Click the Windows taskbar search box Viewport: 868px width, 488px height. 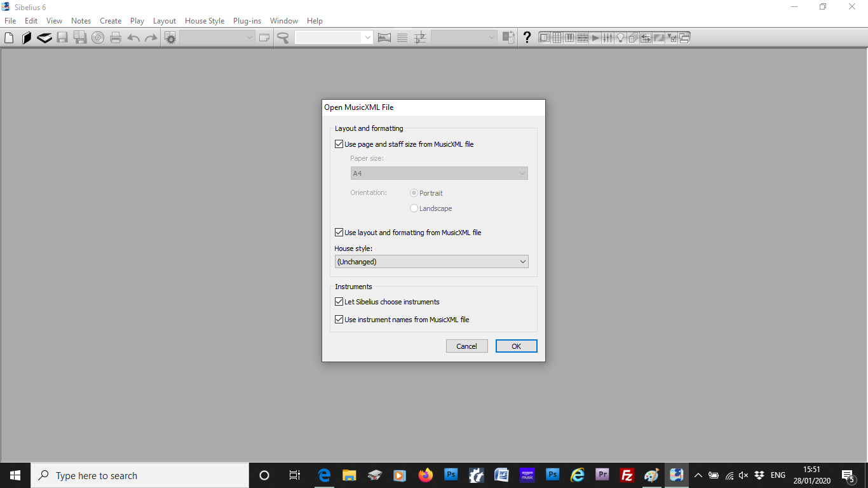140,475
